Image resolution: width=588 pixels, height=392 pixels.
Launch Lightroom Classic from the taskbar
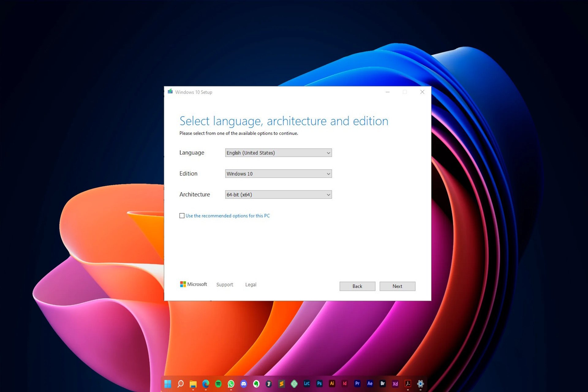307,383
